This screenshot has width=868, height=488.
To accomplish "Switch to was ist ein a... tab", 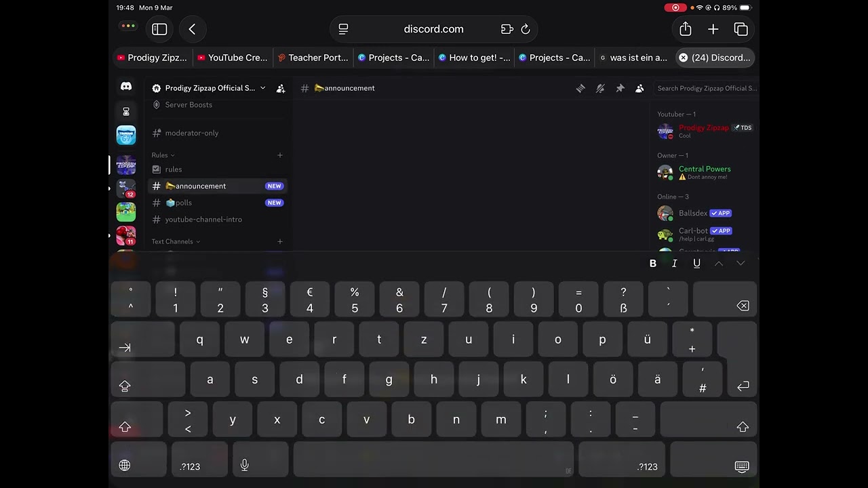I will [635, 58].
